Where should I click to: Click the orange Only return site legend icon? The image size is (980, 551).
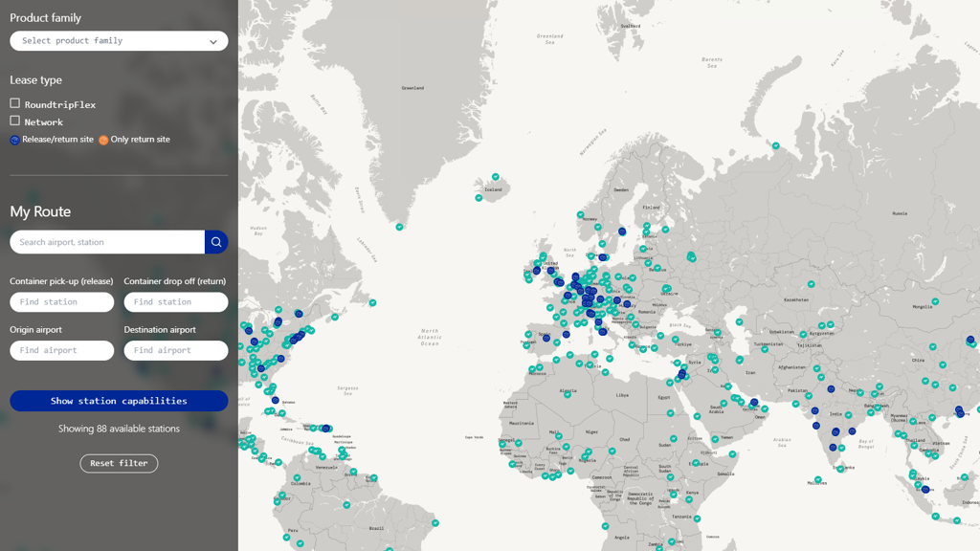coord(103,140)
